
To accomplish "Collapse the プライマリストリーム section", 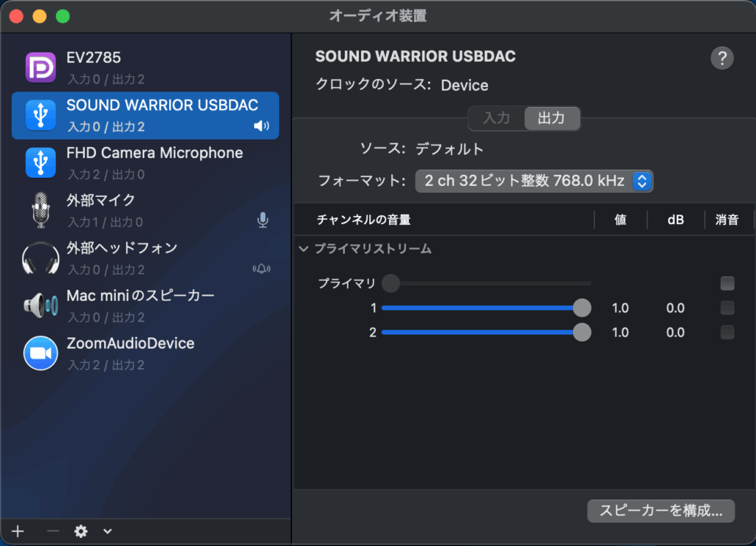I will pyautogui.click(x=303, y=249).
